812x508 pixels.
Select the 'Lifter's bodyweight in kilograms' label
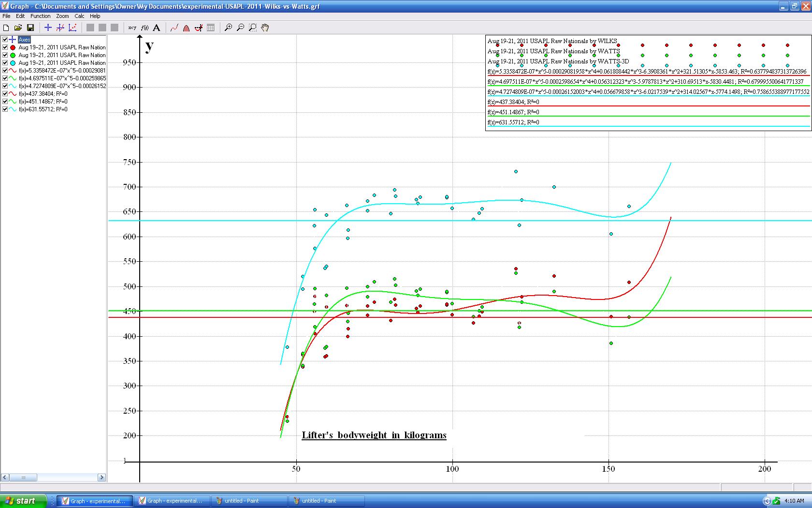pos(374,435)
